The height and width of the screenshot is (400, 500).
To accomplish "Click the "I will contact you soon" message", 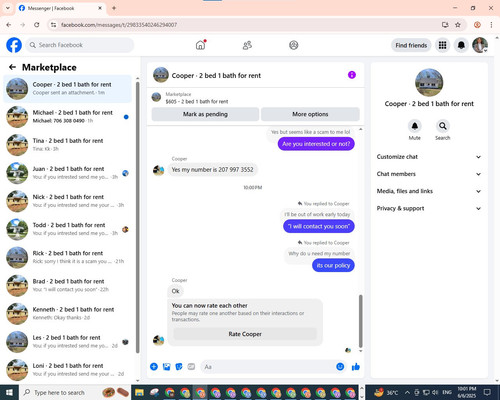I will [319, 226].
